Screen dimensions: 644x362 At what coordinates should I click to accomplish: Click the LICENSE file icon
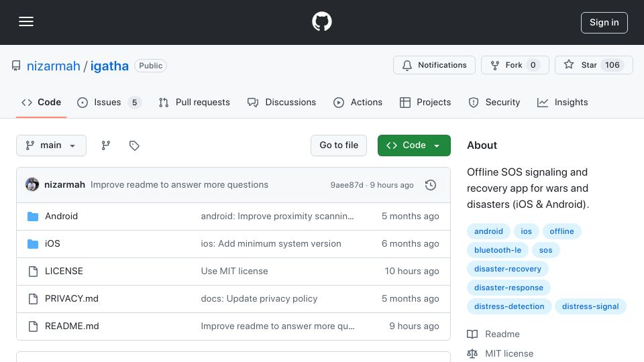pos(33,271)
